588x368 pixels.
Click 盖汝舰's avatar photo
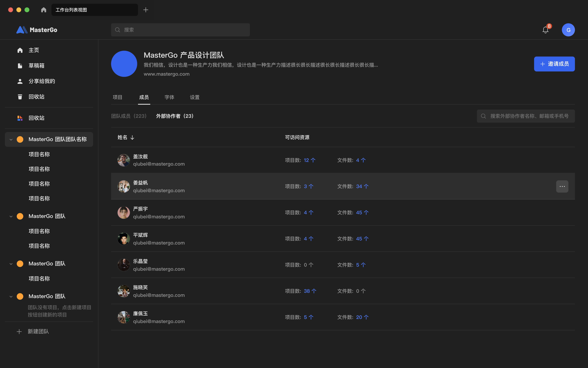point(124,160)
